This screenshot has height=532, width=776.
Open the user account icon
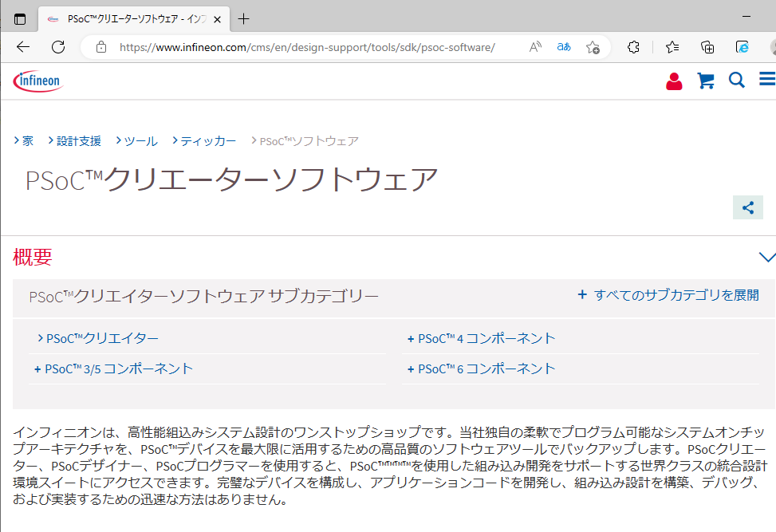[674, 81]
